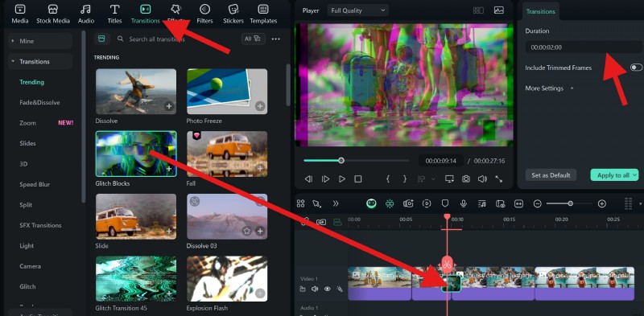Viewport: 644px width, 316px height.
Task: Open the player volume control
Action: [482, 179]
